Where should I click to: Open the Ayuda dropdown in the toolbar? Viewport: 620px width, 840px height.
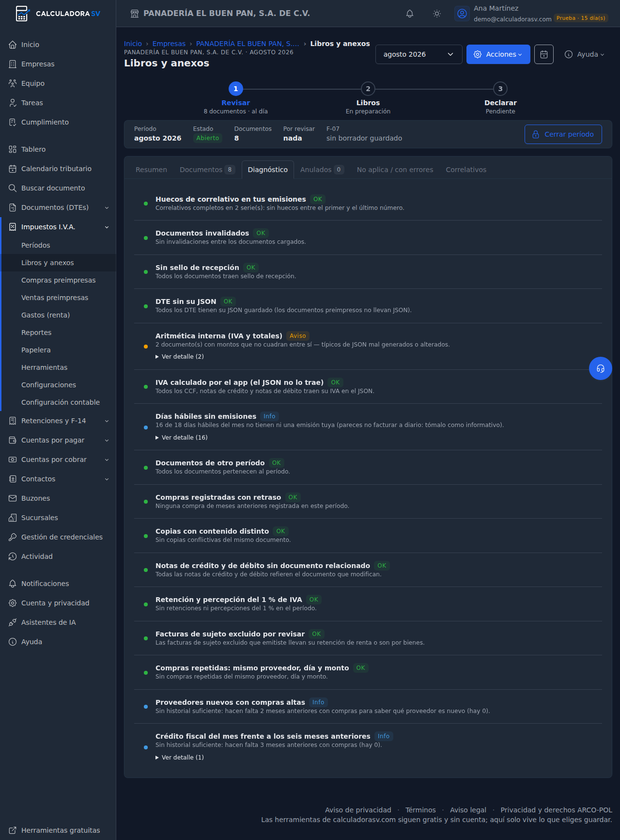585,54
